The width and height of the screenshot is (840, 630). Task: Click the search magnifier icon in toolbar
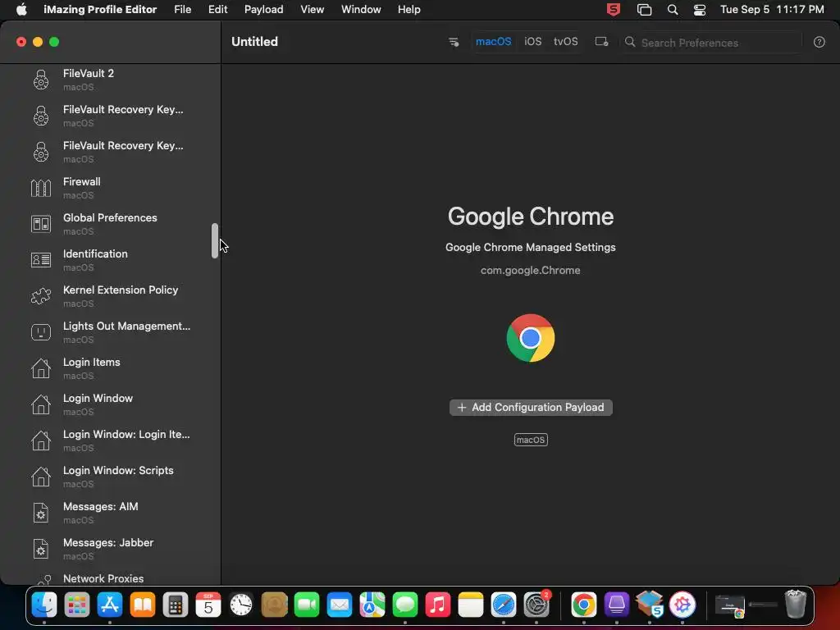click(630, 42)
